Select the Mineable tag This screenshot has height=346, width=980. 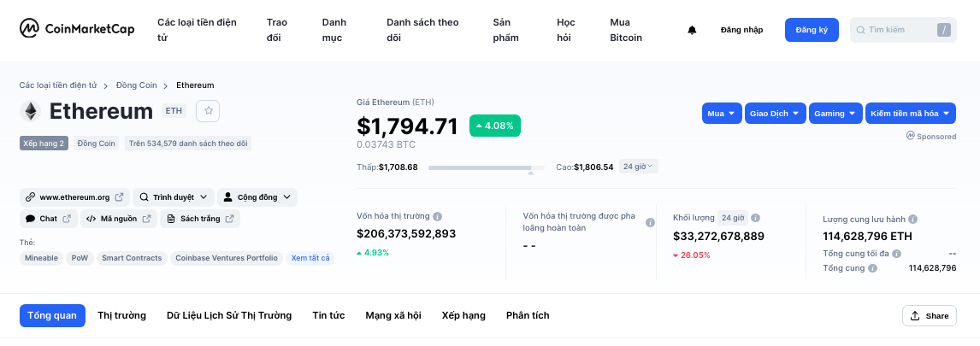[41, 258]
